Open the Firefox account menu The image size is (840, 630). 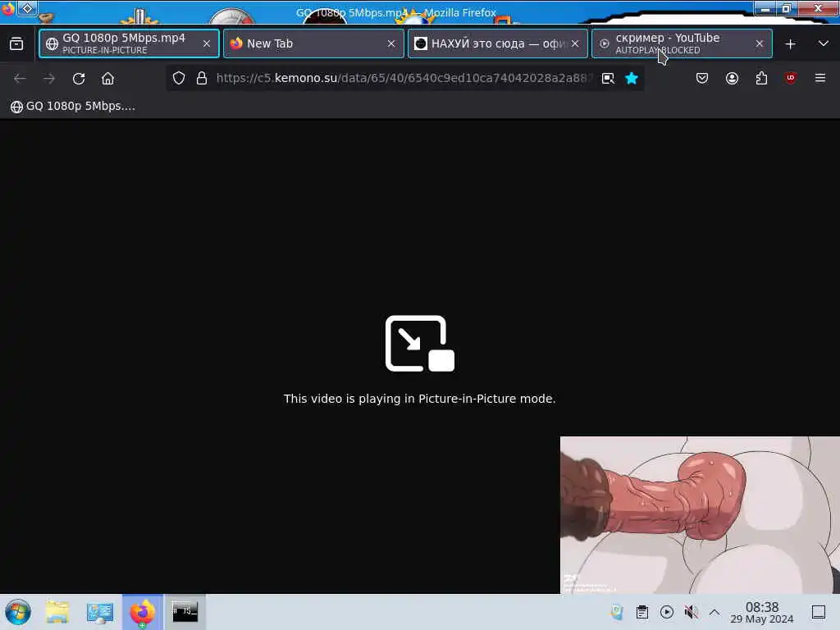[x=732, y=78]
